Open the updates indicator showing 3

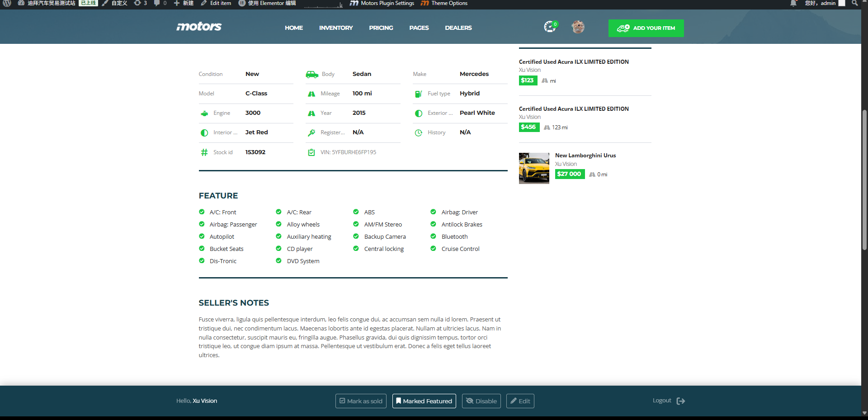pyautogui.click(x=141, y=3)
